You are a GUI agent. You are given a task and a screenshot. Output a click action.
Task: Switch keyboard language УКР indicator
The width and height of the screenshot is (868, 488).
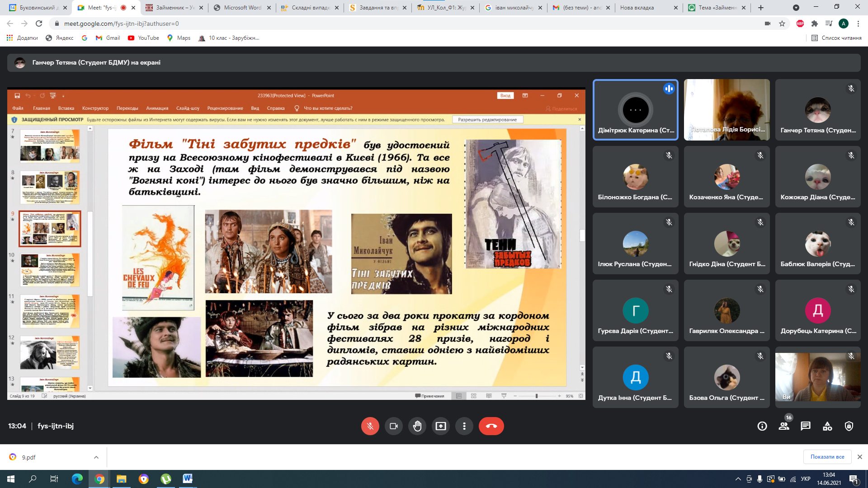click(806, 479)
